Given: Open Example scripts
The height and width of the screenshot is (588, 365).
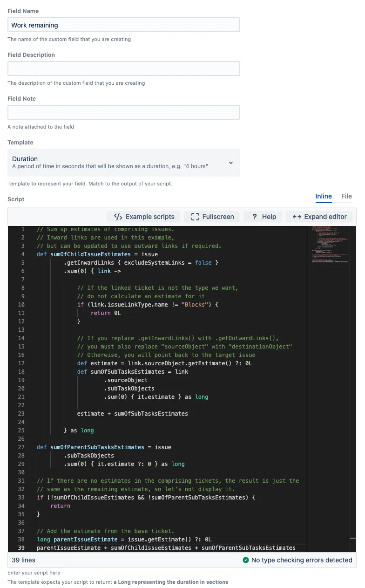Looking at the screenshot, I should [x=144, y=217].
